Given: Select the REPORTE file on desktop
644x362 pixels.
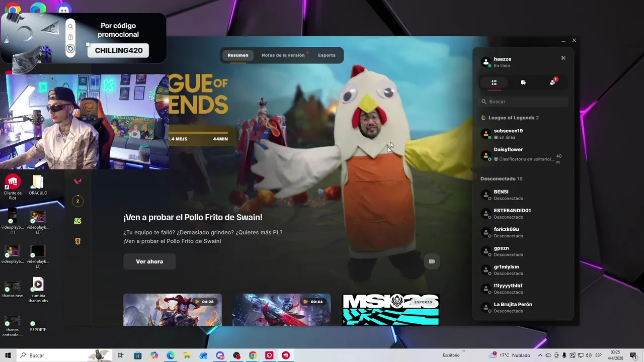Looking at the screenshot, I should pyautogui.click(x=38, y=326).
